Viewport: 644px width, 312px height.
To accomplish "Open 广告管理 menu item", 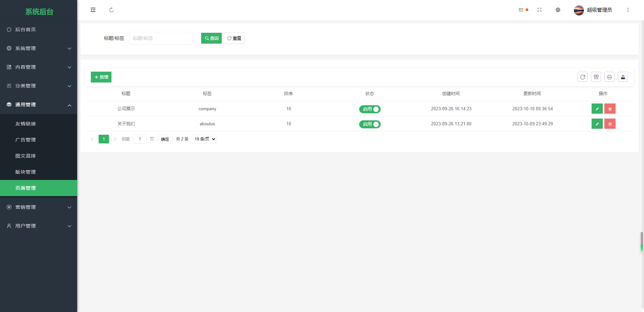I will (25, 140).
